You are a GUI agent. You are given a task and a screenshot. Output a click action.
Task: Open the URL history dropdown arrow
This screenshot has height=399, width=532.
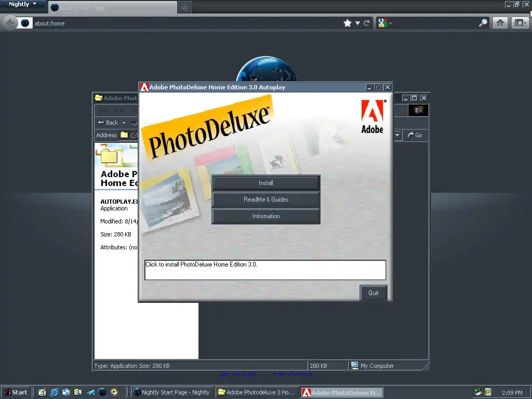pyautogui.click(x=357, y=23)
